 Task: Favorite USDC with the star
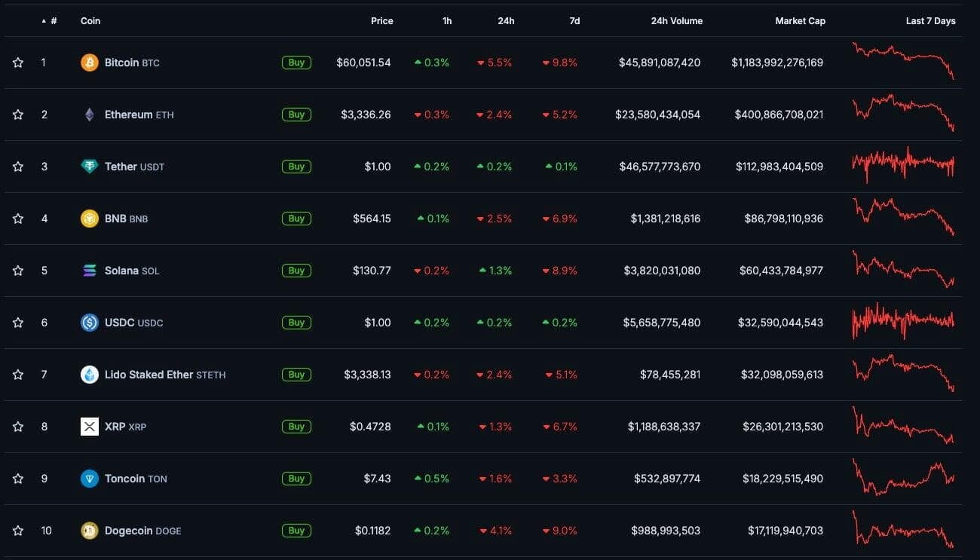point(18,323)
